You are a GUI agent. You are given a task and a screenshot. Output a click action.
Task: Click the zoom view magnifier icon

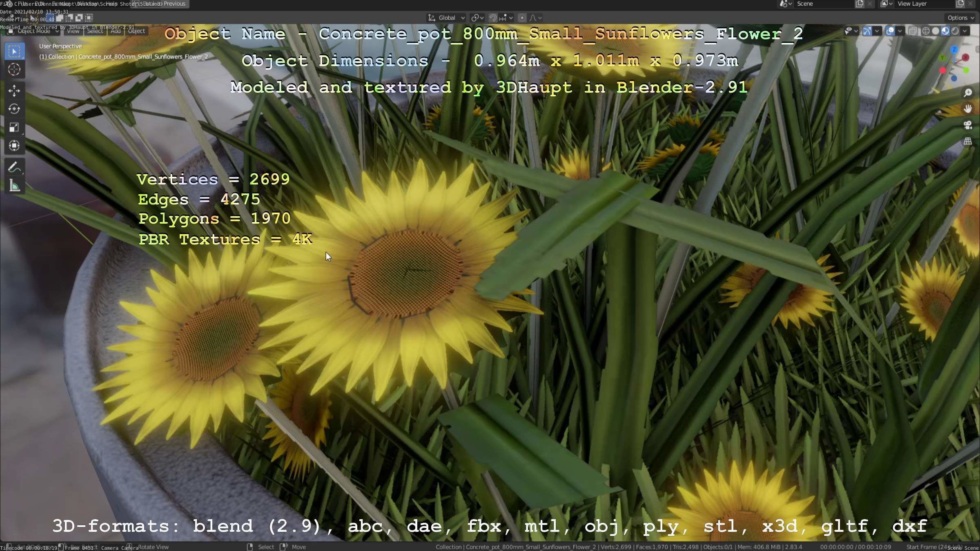[967, 93]
